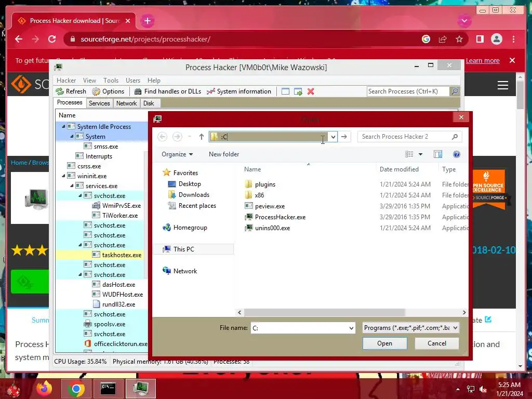
Task: Open Firefox from taskbar
Action: click(44, 389)
